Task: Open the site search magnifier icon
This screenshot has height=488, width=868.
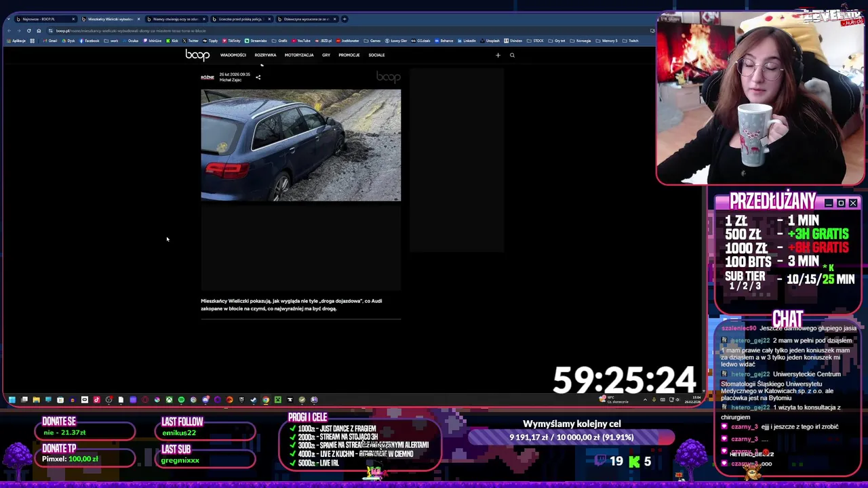Action: pyautogui.click(x=512, y=55)
